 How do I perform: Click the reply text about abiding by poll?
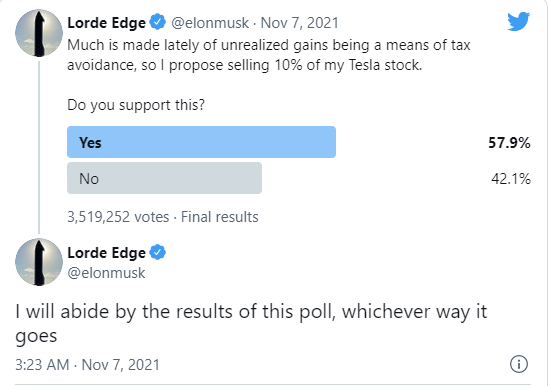coord(251,323)
